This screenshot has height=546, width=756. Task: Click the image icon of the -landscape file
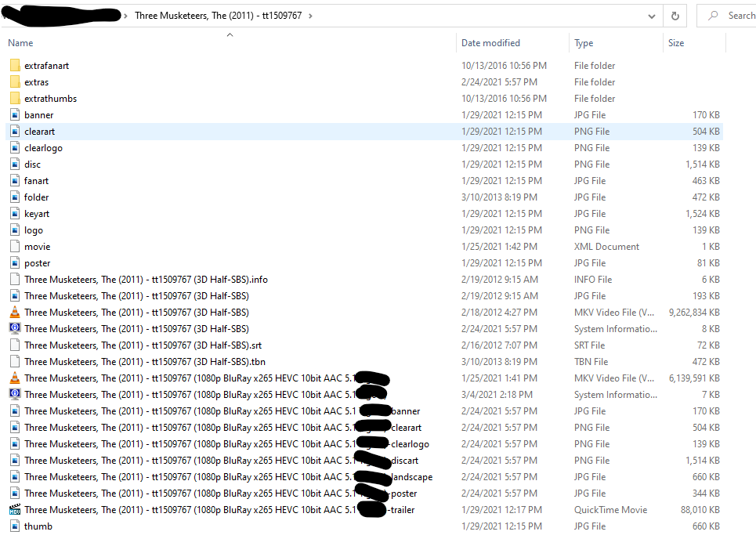coord(15,476)
